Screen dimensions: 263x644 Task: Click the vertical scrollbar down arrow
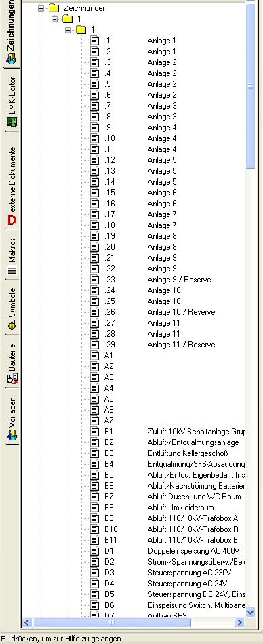250,612
